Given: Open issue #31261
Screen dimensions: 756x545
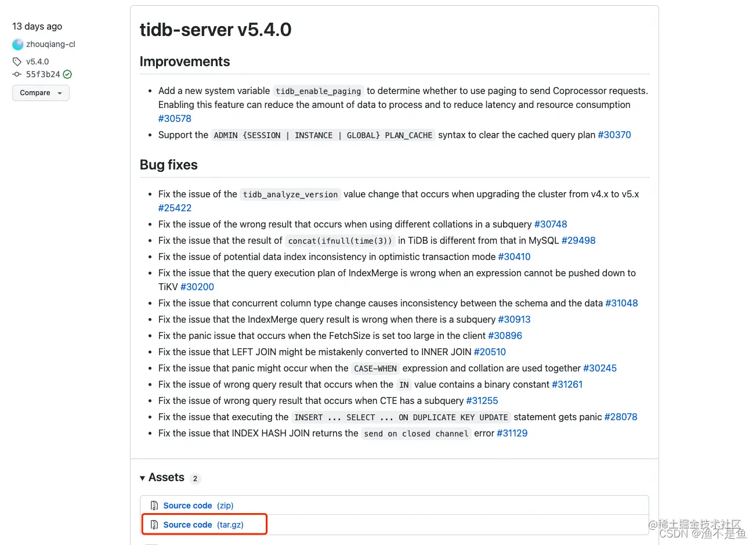Looking at the screenshot, I should pos(567,384).
